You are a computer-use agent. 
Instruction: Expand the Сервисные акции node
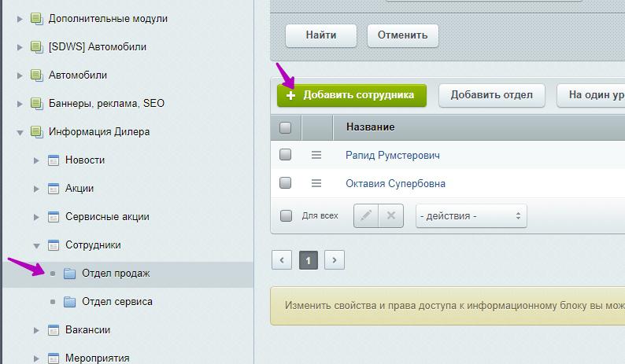pyautogui.click(x=36, y=217)
